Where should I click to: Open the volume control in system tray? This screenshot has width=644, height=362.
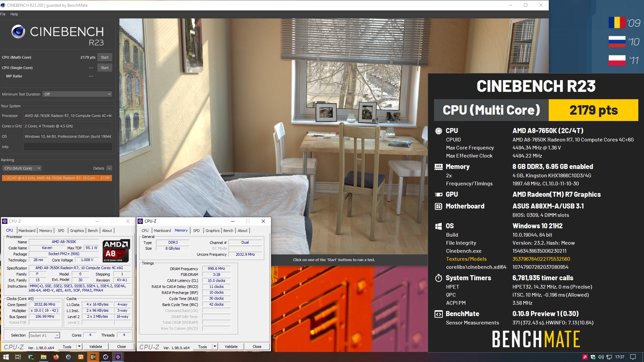(x=601, y=357)
